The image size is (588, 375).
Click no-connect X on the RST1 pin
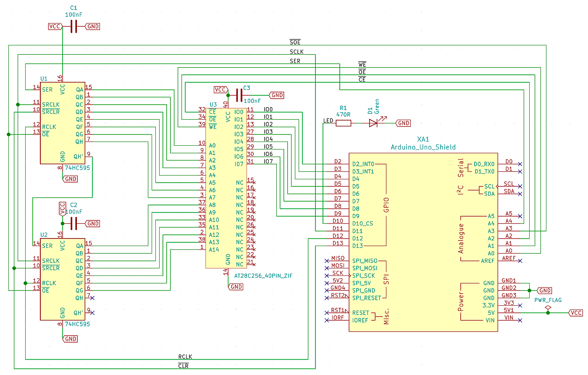click(327, 313)
